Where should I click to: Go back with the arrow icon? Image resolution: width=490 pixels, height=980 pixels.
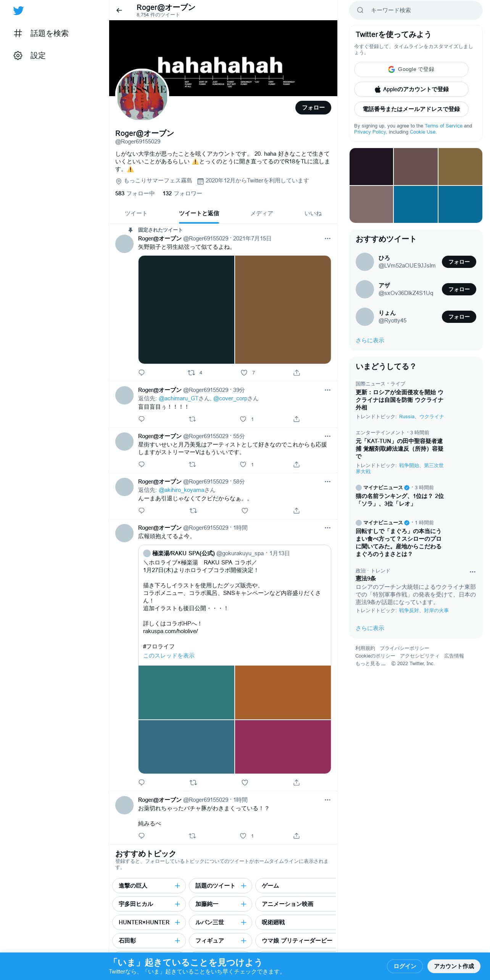tap(119, 10)
